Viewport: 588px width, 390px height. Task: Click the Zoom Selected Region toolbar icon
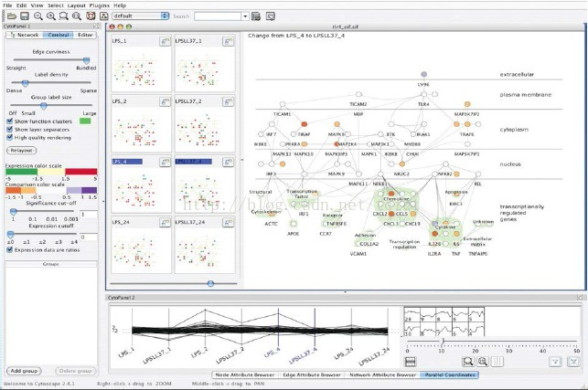[64, 16]
